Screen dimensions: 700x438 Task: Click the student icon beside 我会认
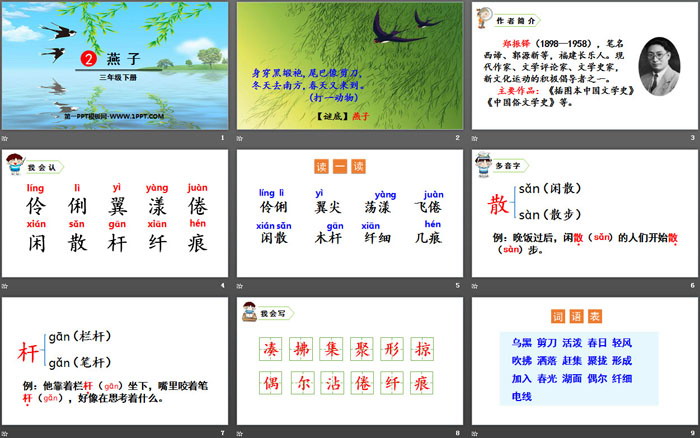(13, 165)
